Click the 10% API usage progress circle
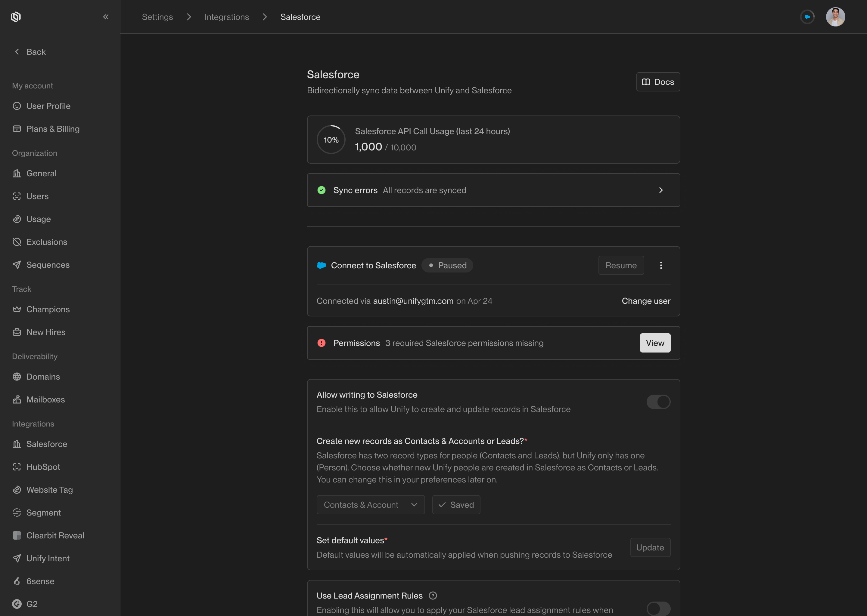 pyautogui.click(x=331, y=140)
